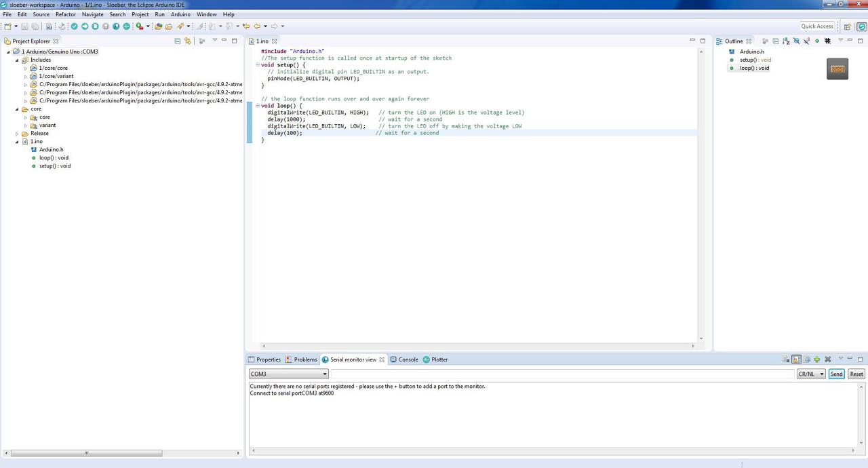Click the Open Perspective icon
This screenshot has width=868, height=468.
click(848, 26)
